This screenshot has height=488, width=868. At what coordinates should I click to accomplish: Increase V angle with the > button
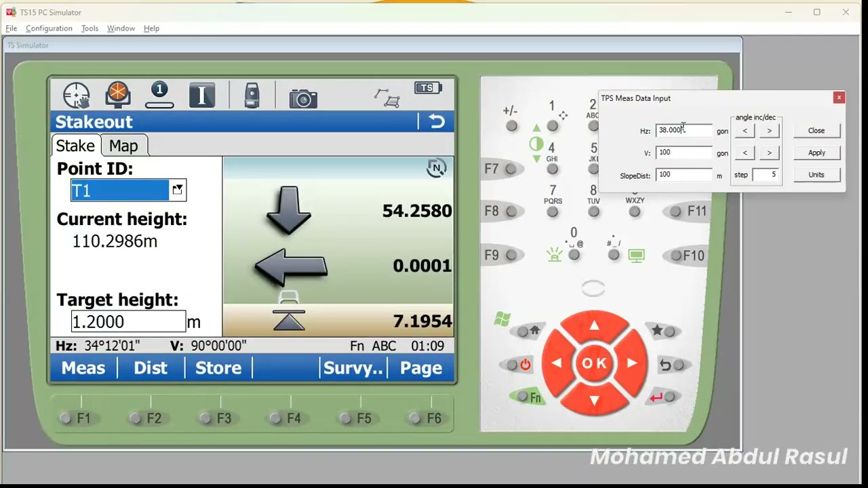[x=769, y=152]
